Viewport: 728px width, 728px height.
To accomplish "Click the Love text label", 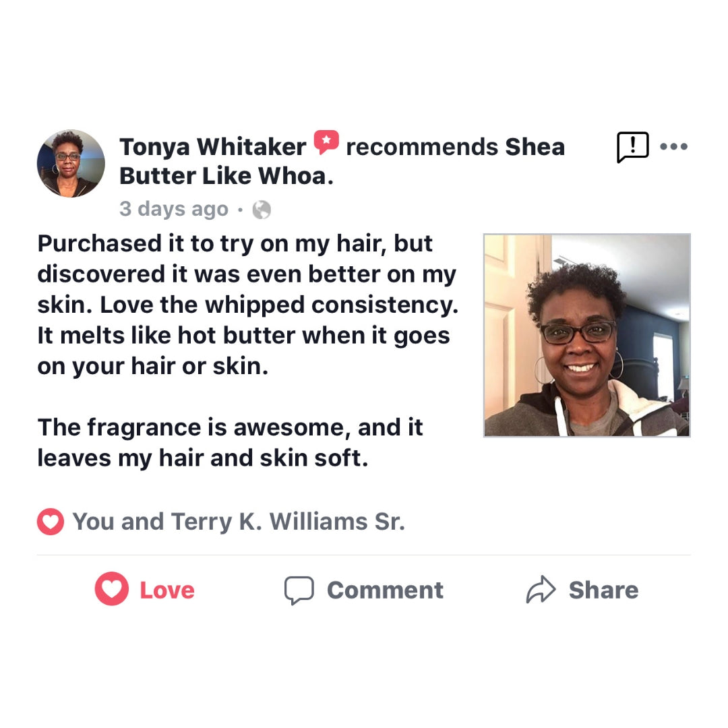I will click(x=167, y=590).
